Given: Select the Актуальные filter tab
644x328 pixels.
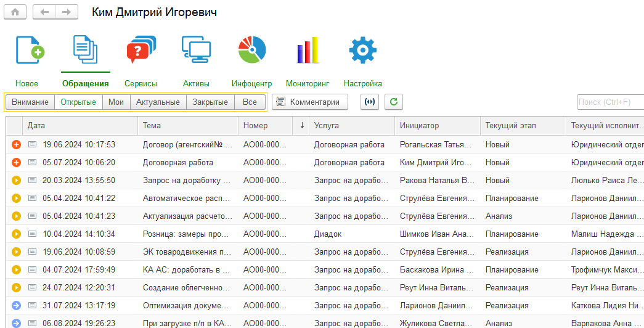Looking at the screenshot, I should pyautogui.click(x=158, y=102).
